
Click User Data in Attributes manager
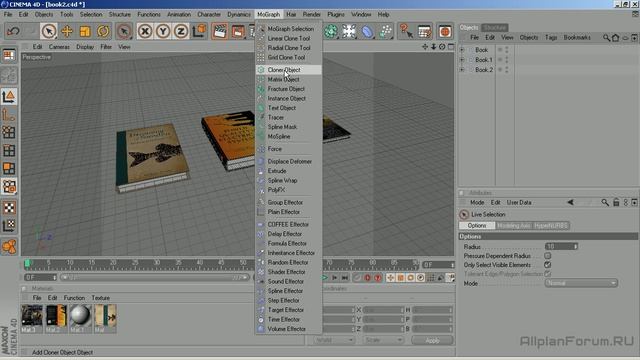click(519, 202)
